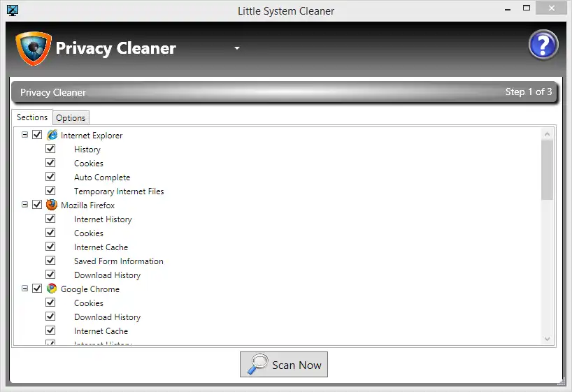
Task: Collapse the Internet Explorer tree node
Action: coord(24,135)
